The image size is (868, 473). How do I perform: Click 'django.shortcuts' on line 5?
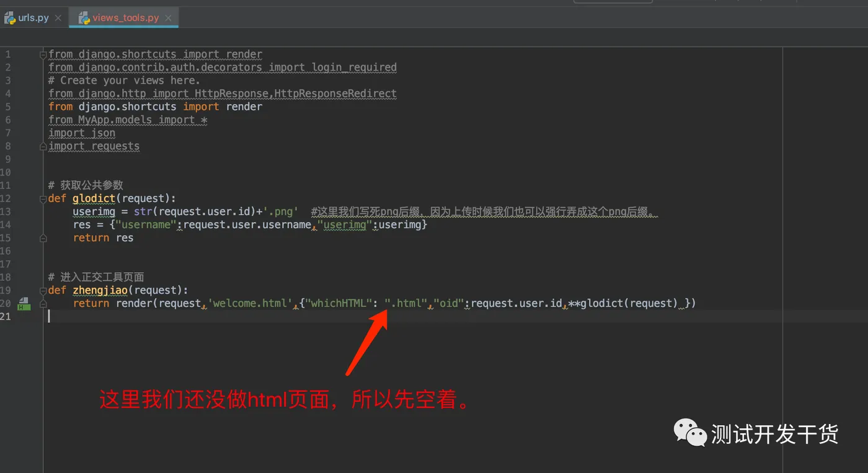coord(128,107)
